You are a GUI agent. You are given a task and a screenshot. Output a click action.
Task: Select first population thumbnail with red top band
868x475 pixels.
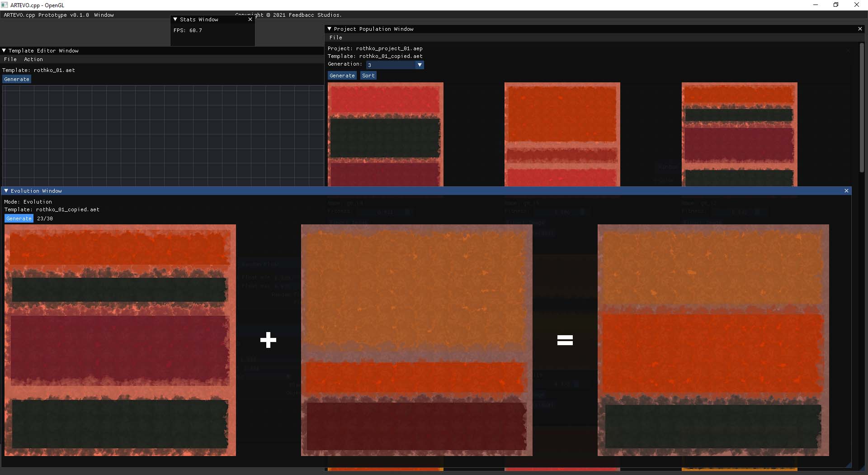(x=386, y=134)
